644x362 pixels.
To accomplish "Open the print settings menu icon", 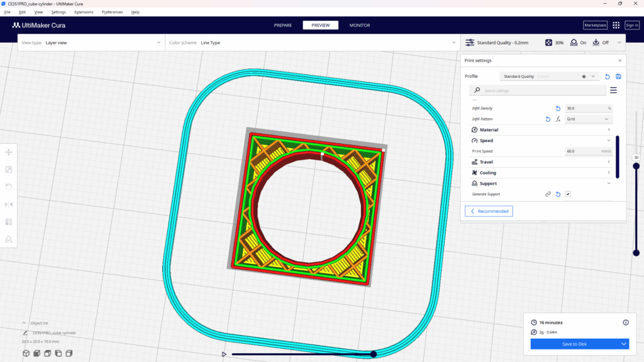I will pyautogui.click(x=613, y=90).
